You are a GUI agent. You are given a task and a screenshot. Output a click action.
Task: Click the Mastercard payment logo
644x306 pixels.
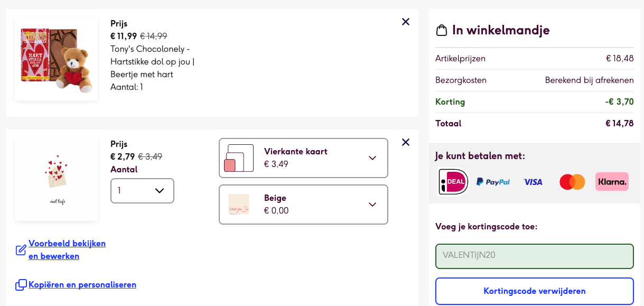(572, 182)
